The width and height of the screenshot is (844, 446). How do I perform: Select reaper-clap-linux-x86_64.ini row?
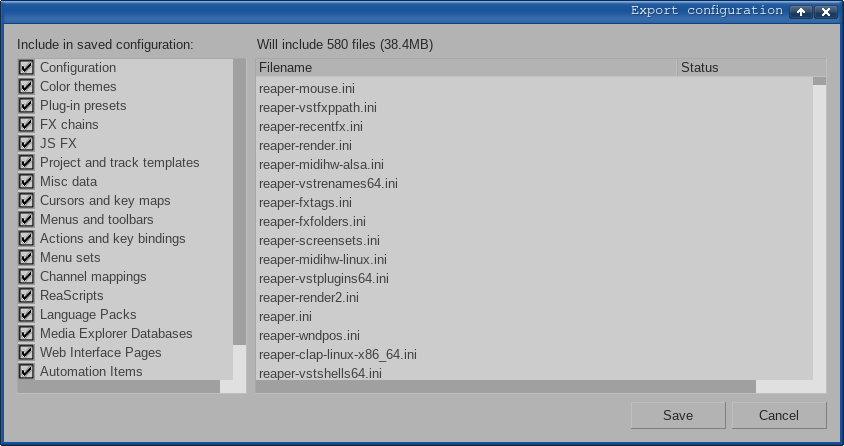(x=534, y=355)
